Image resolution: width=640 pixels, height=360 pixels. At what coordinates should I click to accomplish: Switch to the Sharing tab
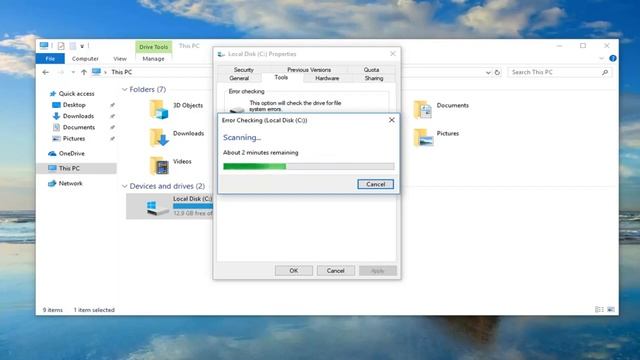click(x=374, y=78)
